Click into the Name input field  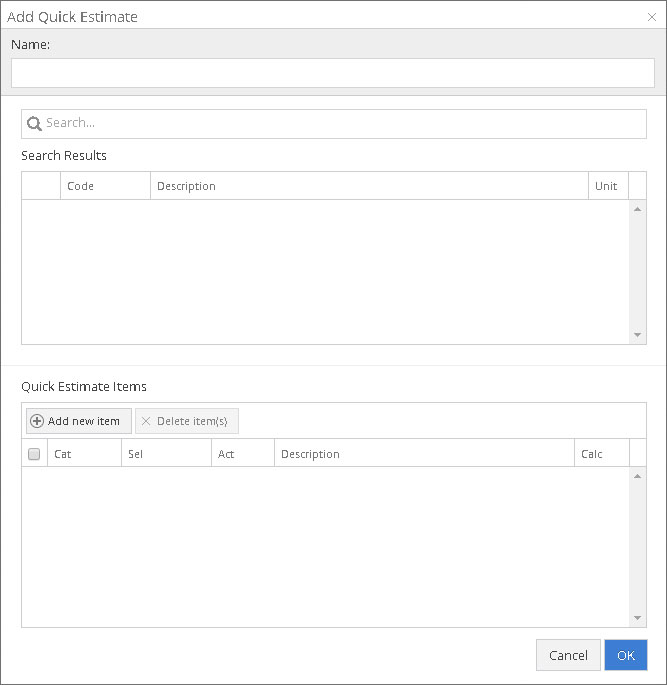(332, 73)
